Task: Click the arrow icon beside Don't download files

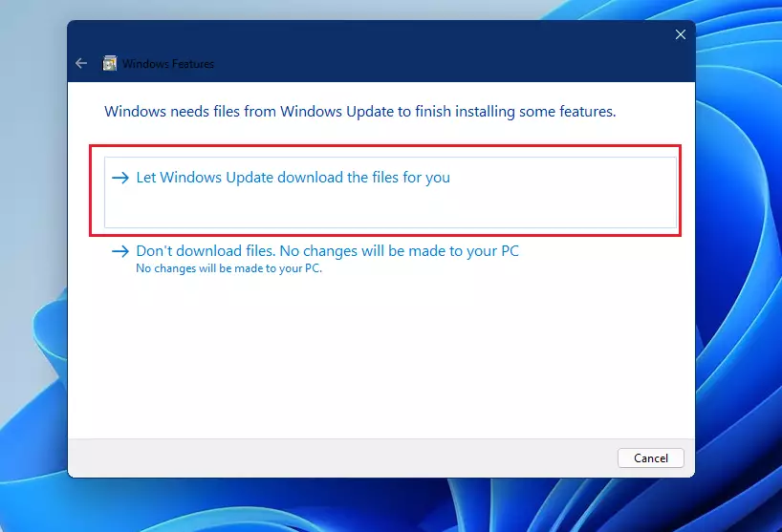Action: pyautogui.click(x=119, y=251)
